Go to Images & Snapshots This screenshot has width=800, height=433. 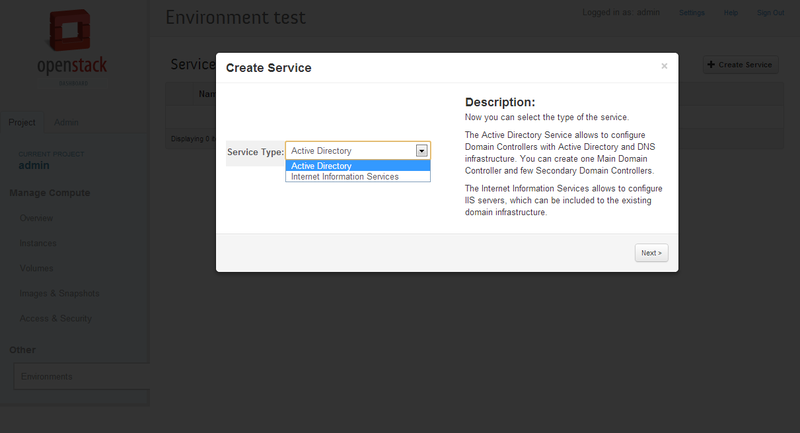click(59, 293)
